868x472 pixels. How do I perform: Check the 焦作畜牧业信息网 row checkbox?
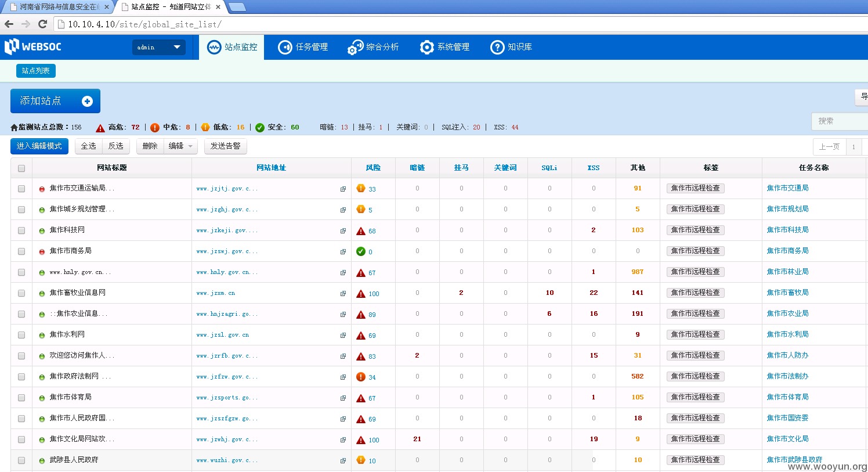(21, 293)
